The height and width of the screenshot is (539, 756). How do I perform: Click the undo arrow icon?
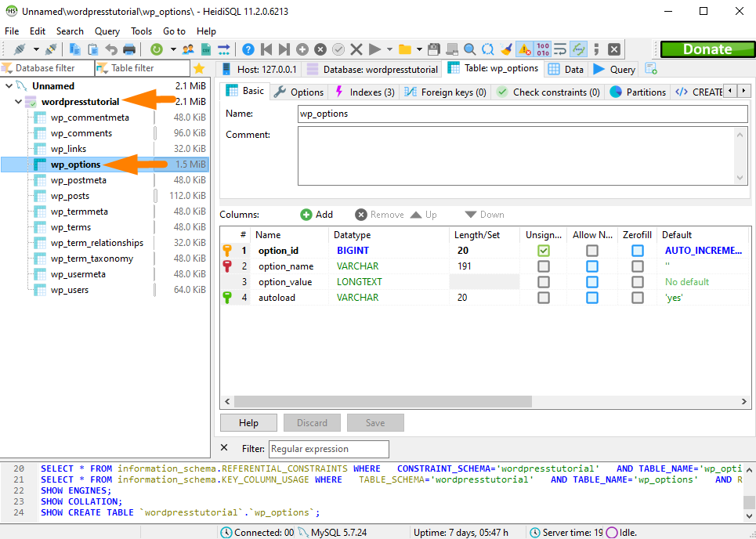(x=111, y=49)
